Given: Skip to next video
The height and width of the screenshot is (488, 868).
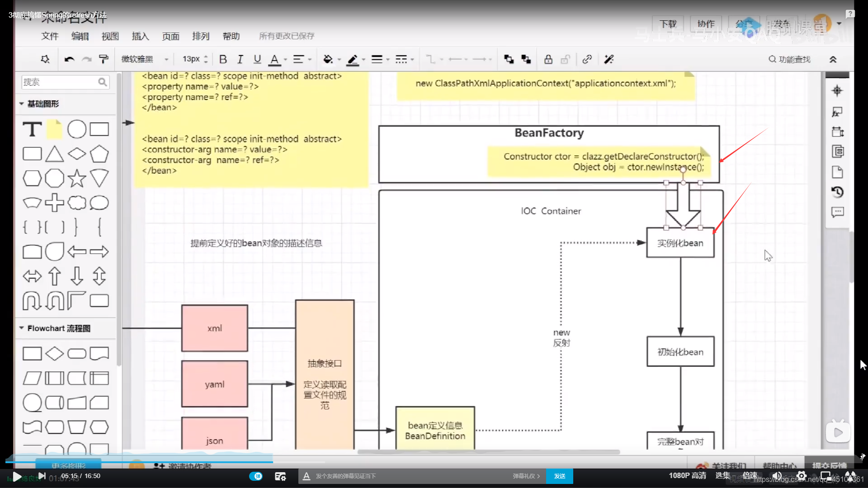Looking at the screenshot, I should tap(42, 476).
